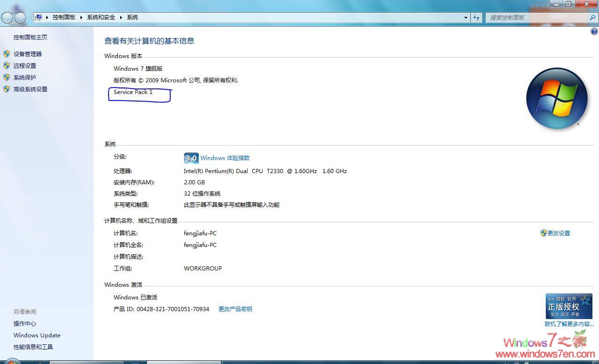Select 系统 breadcrumb in address bar

(132, 17)
